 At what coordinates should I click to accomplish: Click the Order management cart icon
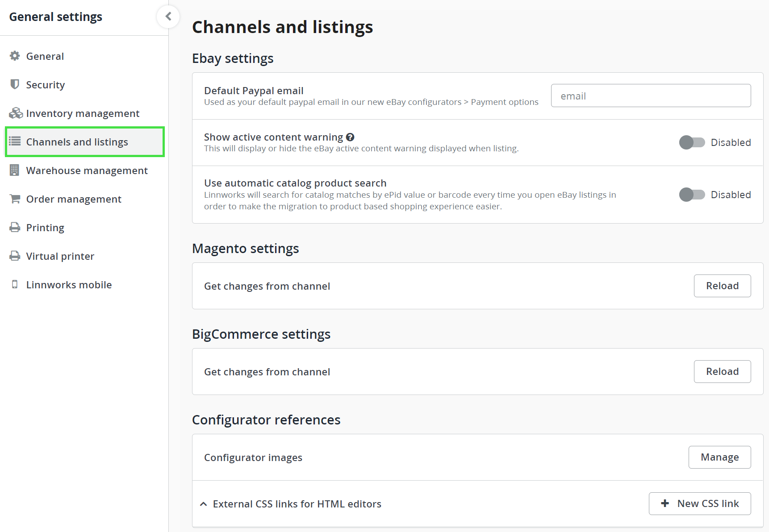15,199
